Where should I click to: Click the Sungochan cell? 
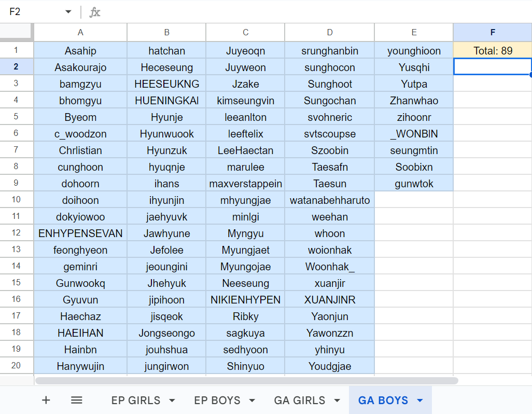[x=329, y=101]
